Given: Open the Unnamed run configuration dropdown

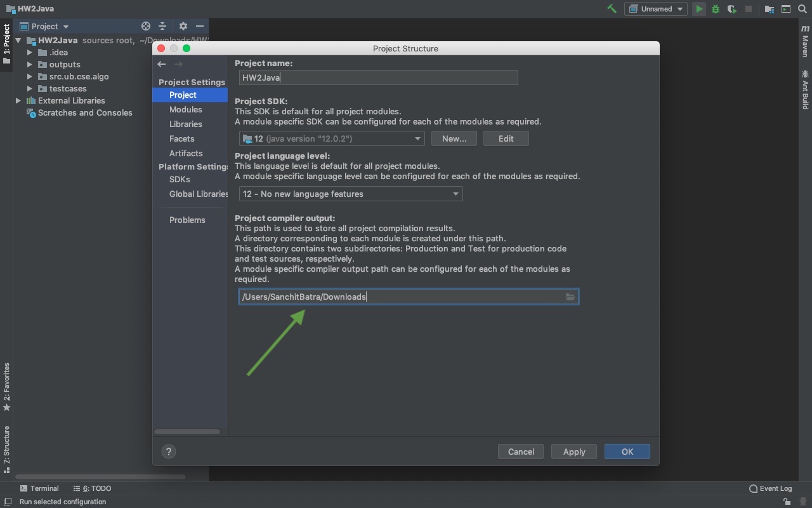Looking at the screenshot, I should tap(656, 9).
